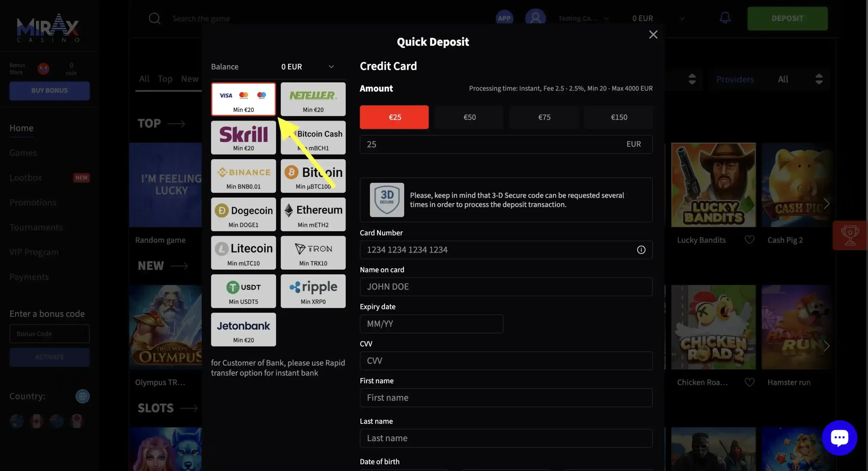The width and height of the screenshot is (868, 471).
Task: Select the Visa/Mastercard credit card payment method
Action: [243, 99]
